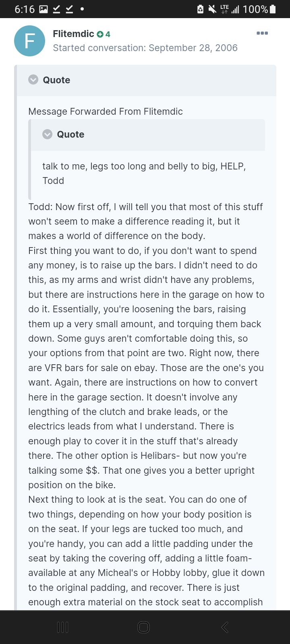This screenshot has height=644, width=290.
Task: Collapse the nested Quote chevron
Action: [47, 134]
